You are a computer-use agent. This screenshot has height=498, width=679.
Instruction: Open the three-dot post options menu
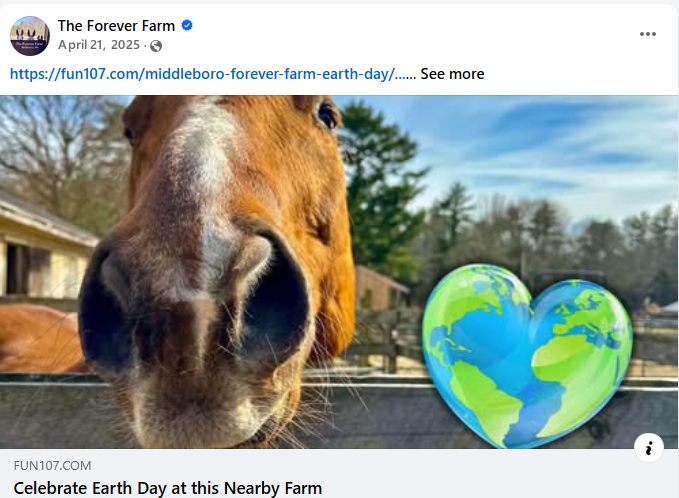(648, 34)
